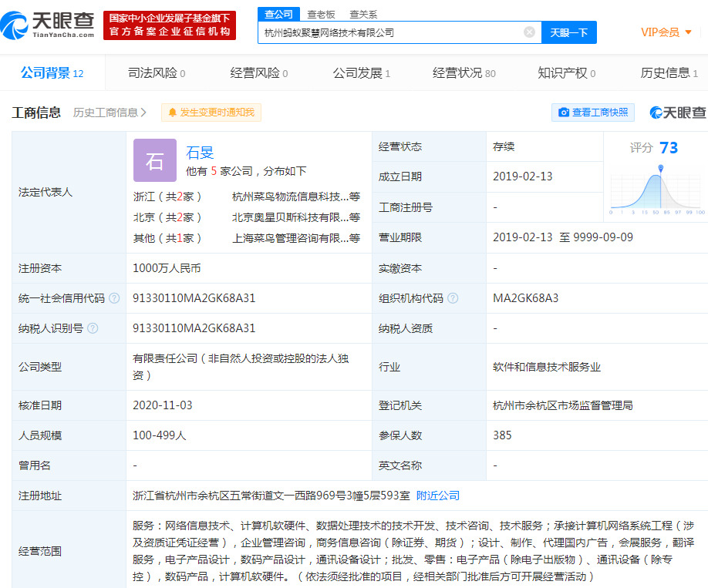Click the 天眼一下 search button
Image resolution: width=708 pixels, height=588 pixels.
(x=570, y=32)
